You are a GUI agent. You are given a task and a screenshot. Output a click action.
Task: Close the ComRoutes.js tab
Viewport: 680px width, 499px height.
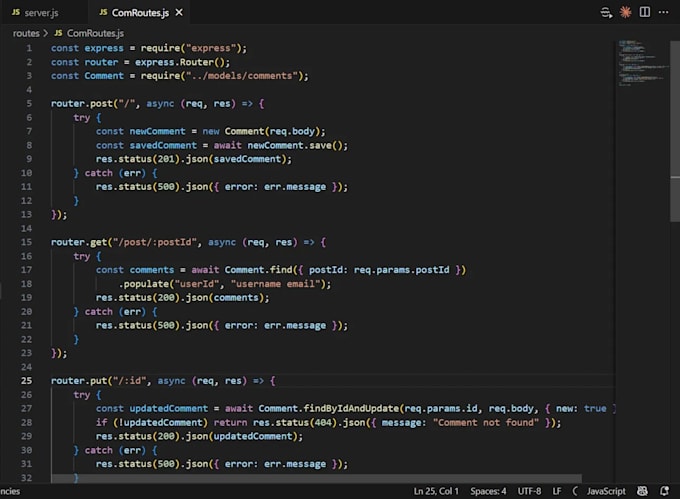pyautogui.click(x=179, y=13)
